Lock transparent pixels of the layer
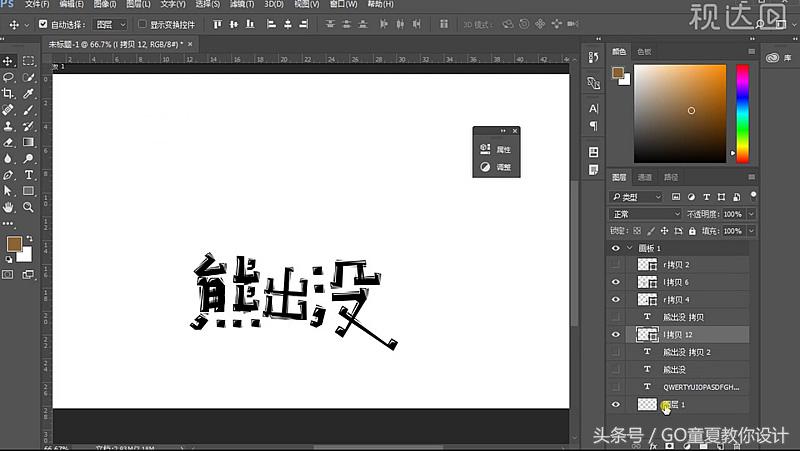This screenshot has width=800, height=451. click(x=637, y=231)
